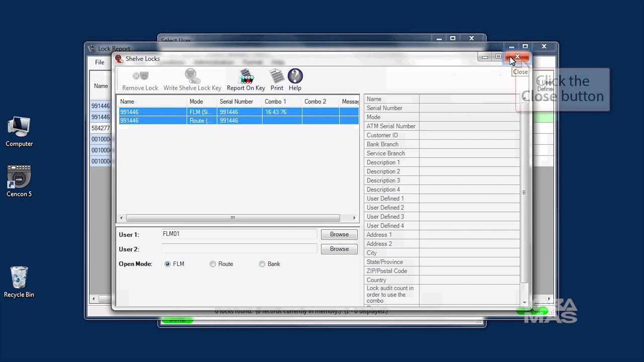Viewport: 644px width, 362px height.
Task: Open the Recycle Bin desktop icon
Action: tap(19, 282)
